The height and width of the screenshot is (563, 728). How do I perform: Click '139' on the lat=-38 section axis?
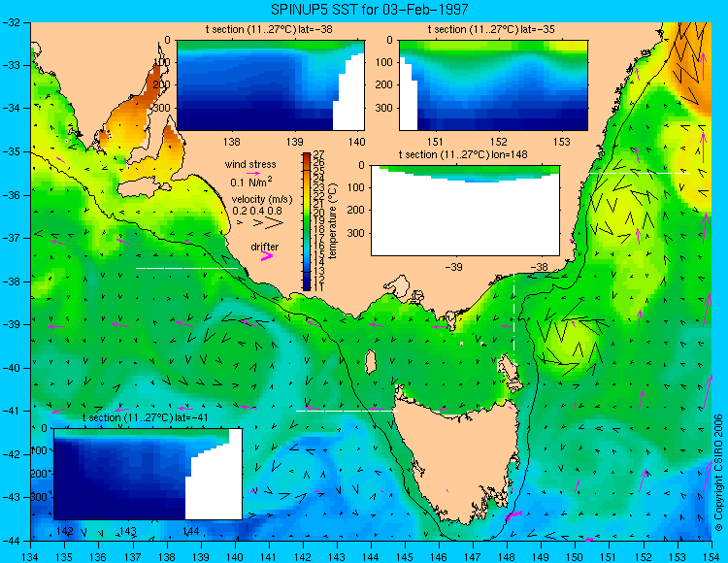pyautogui.click(x=295, y=142)
